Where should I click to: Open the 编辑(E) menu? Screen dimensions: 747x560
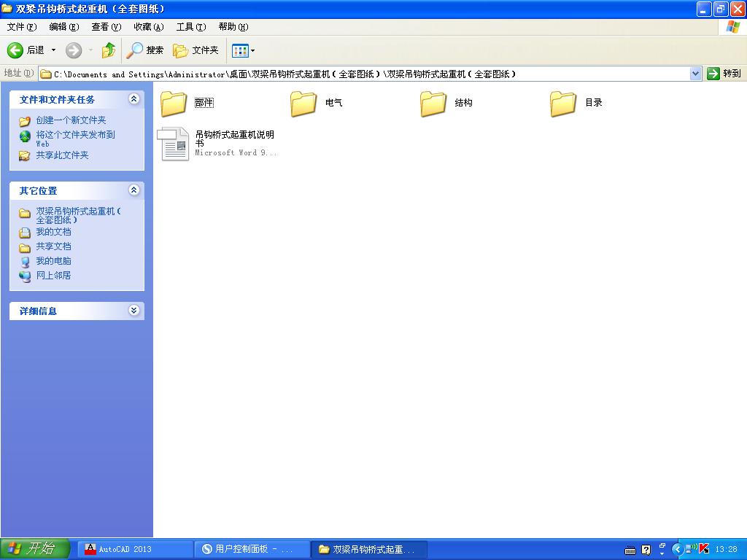(x=64, y=27)
